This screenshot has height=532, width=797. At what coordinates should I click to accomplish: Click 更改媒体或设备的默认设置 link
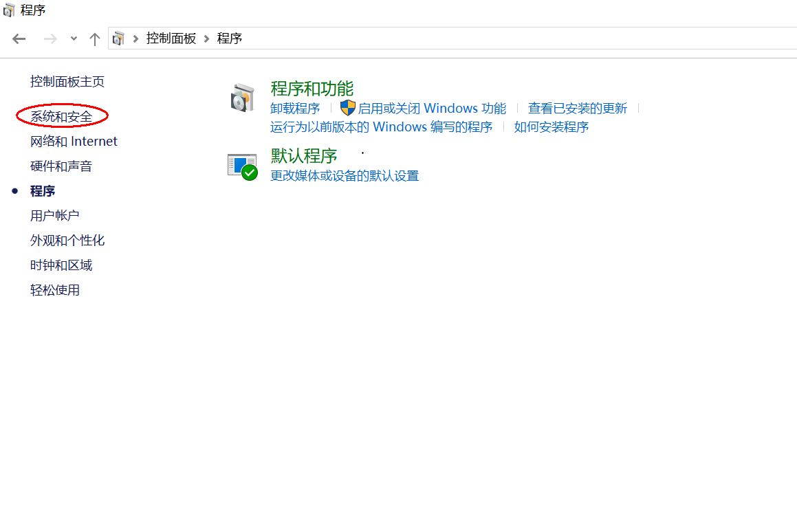tap(345, 176)
